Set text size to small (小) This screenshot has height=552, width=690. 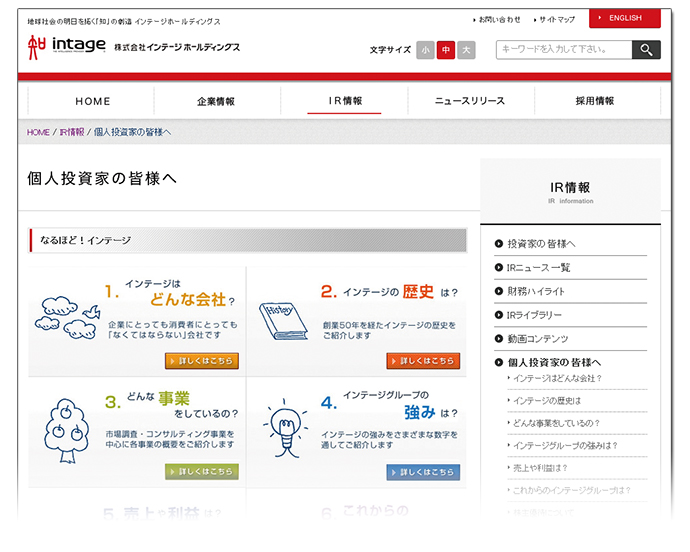click(425, 50)
